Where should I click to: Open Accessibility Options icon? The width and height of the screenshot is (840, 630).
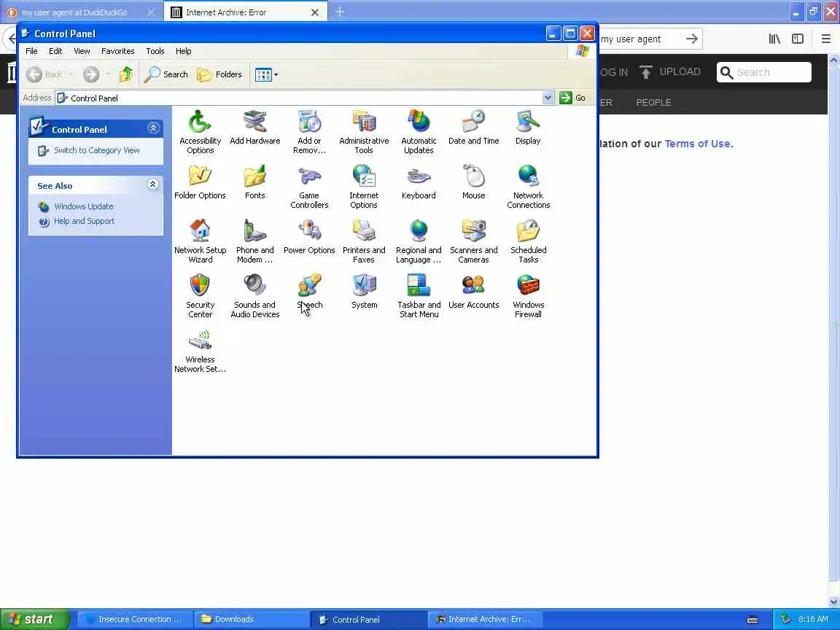point(200,131)
